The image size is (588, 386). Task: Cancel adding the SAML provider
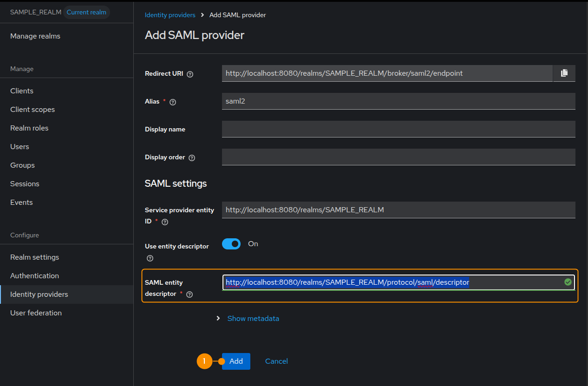tap(276, 361)
